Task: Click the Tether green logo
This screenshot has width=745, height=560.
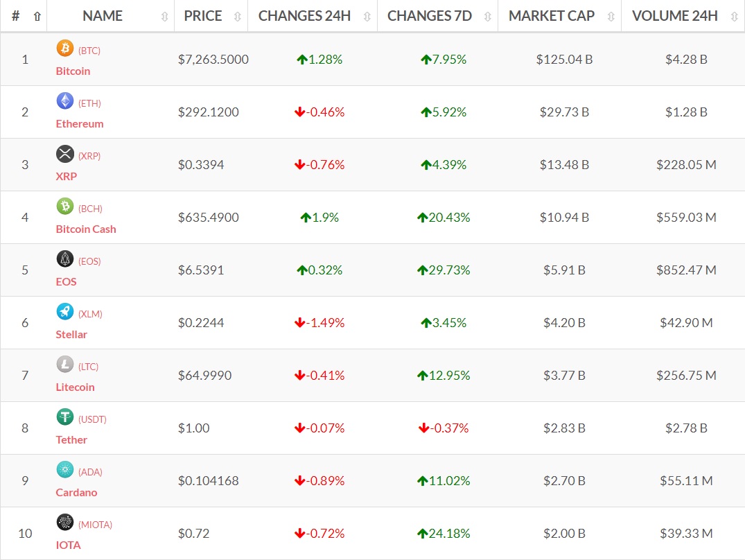Action: [65, 417]
